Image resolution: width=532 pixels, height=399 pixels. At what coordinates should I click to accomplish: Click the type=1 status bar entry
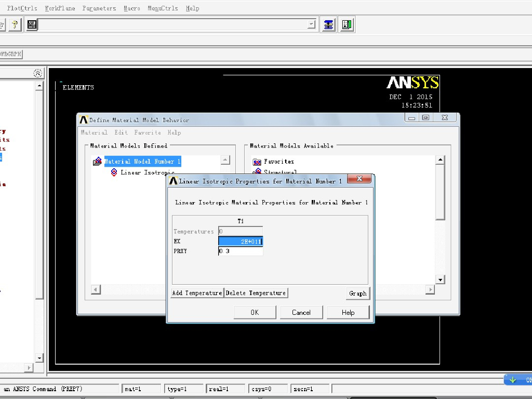click(183, 389)
